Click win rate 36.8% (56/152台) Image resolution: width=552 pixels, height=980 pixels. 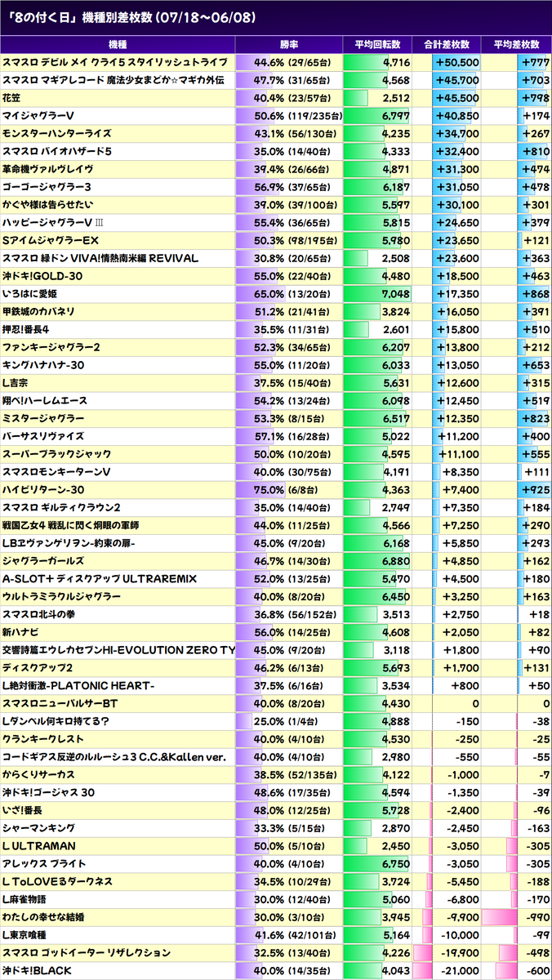coord(296,614)
